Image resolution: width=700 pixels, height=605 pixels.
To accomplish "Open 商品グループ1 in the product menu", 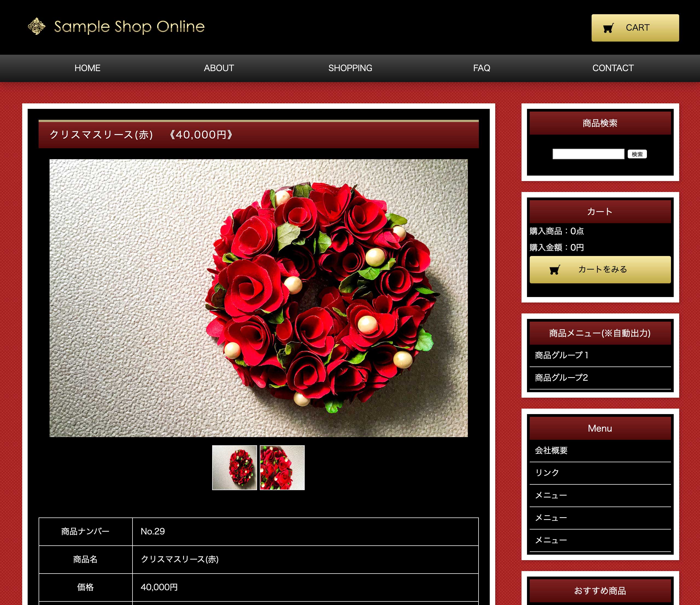I will (561, 355).
